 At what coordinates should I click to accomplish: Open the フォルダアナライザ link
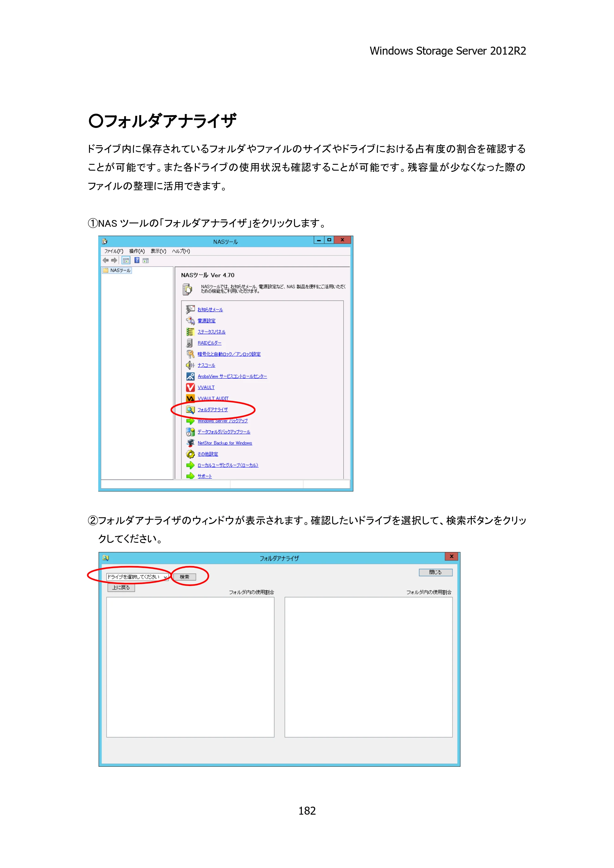coord(213,409)
